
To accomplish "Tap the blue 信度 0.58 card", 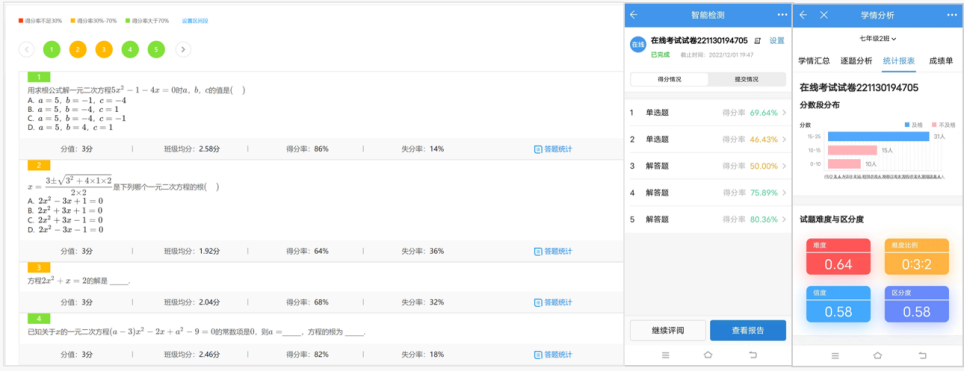I will [x=839, y=304].
